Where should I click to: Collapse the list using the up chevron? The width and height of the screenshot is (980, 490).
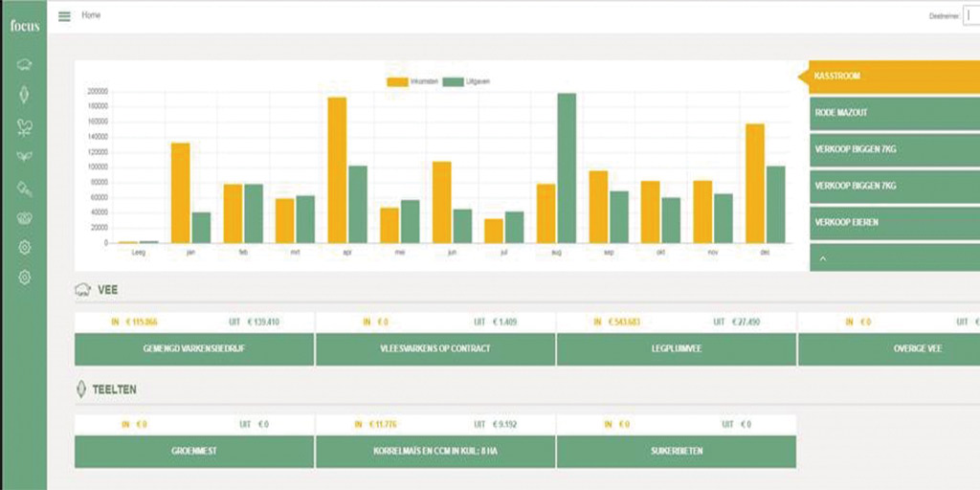pos(822,258)
